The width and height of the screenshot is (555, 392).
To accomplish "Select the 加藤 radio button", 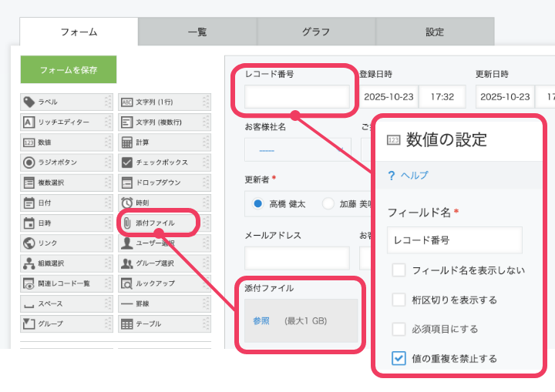I will [x=328, y=204].
